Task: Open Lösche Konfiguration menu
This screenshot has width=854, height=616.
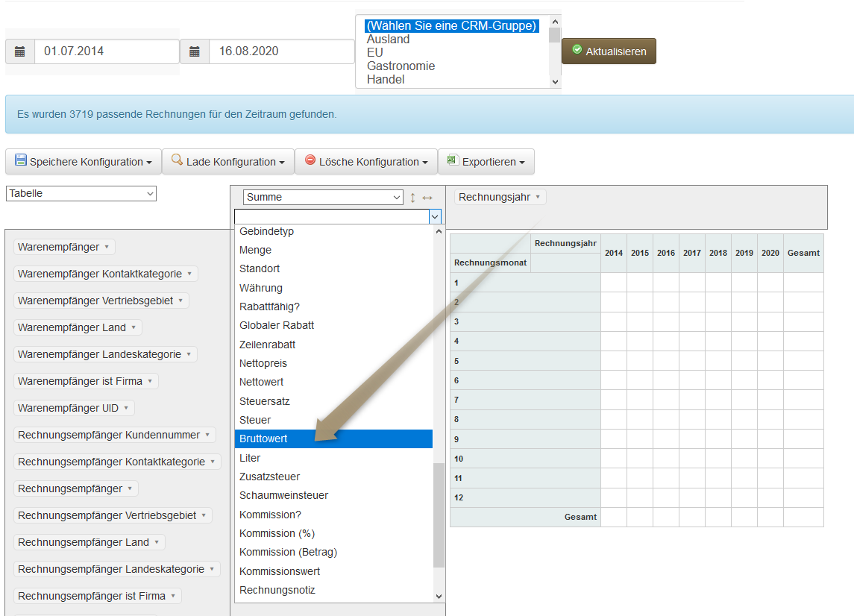Action: tap(365, 162)
